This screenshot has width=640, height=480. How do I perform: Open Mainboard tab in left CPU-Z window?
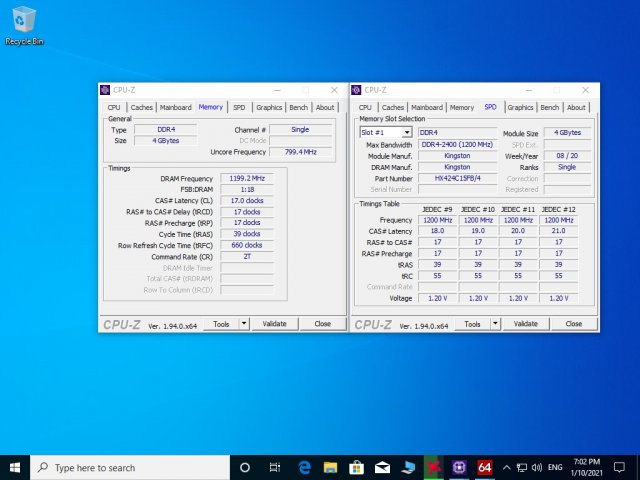point(176,107)
